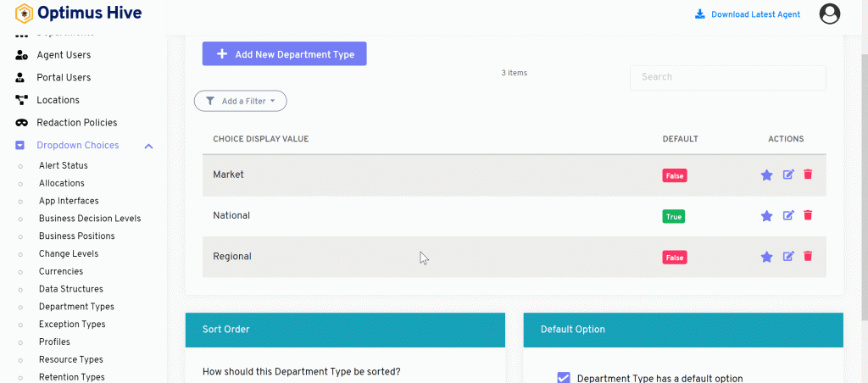Click the False badge in Regional row
This screenshot has height=383, width=868.
coord(675,258)
